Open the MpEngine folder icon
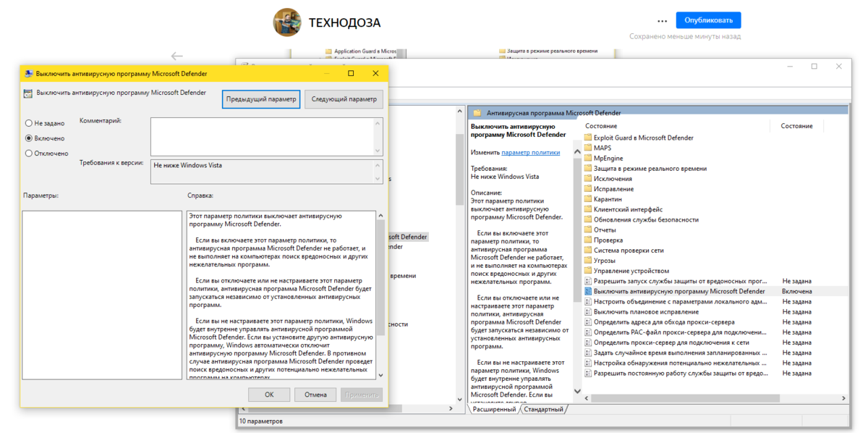868x433 pixels. tap(588, 158)
